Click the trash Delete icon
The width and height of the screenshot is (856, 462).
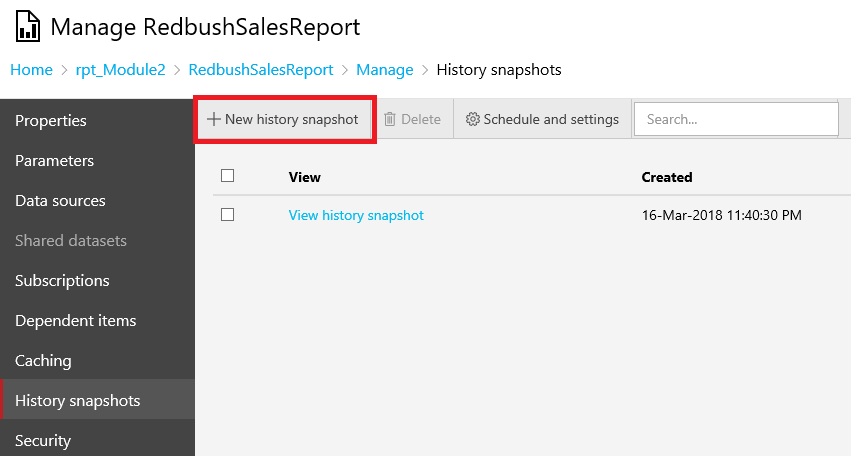coord(391,120)
